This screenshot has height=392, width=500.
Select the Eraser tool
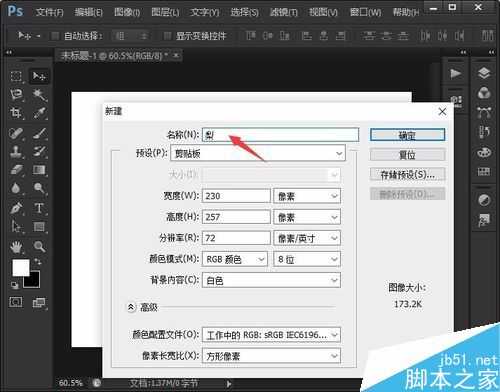click(16, 170)
